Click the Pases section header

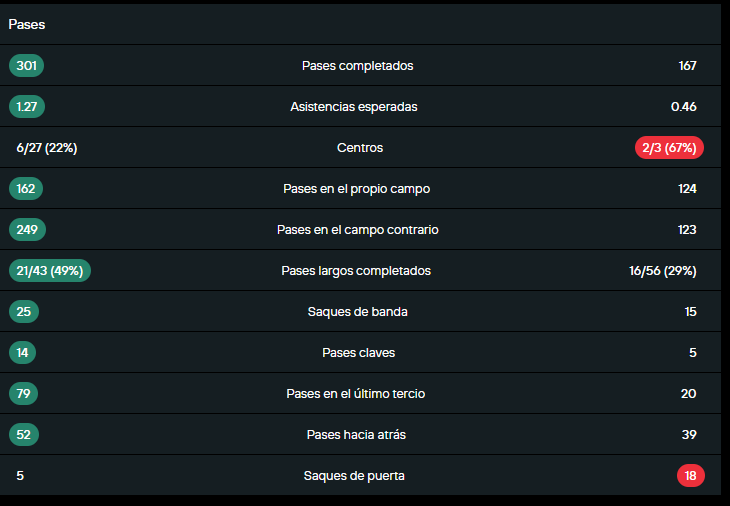coord(27,24)
